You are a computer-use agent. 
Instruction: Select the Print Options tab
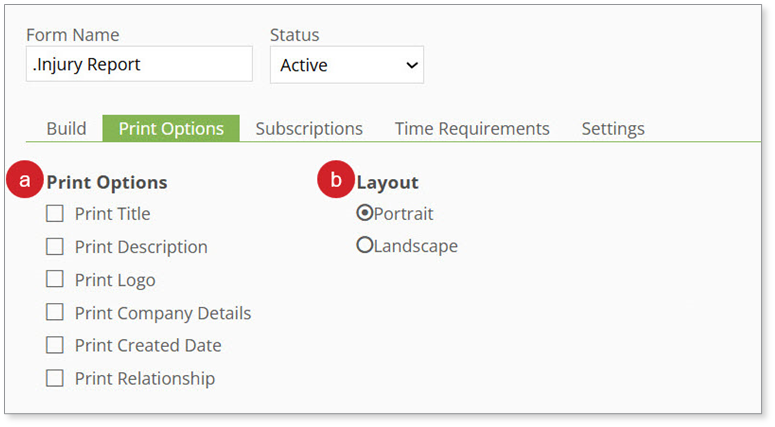[x=171, y=128]
